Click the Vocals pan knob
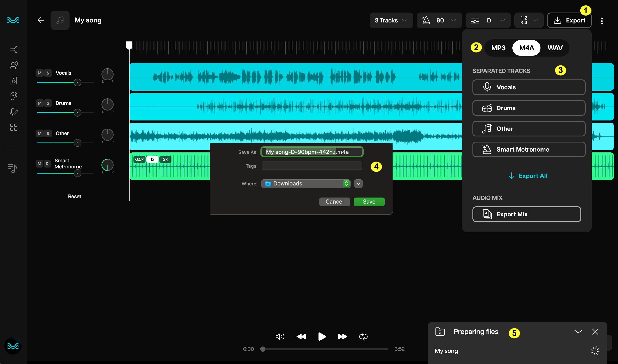 click(108, 74)
